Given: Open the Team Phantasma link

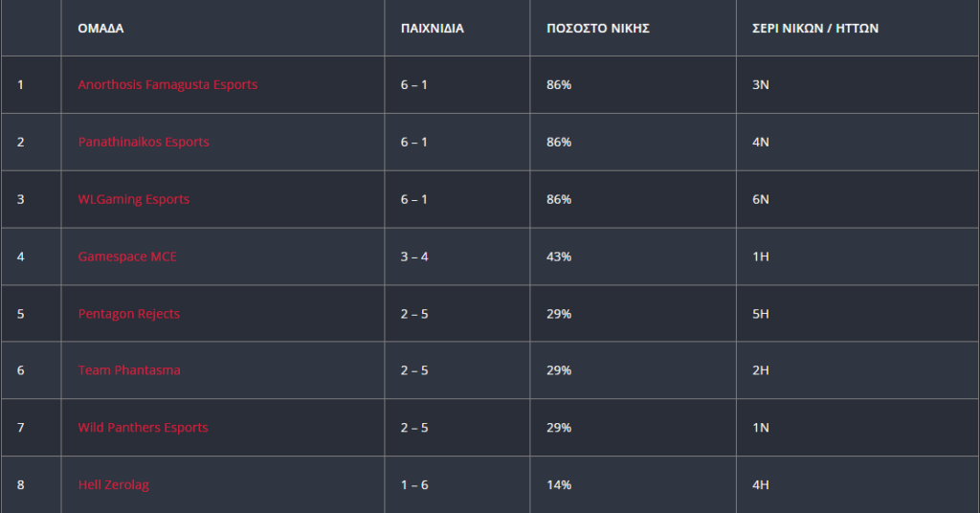Looking at the screenshot, I should tap(129, 369).
